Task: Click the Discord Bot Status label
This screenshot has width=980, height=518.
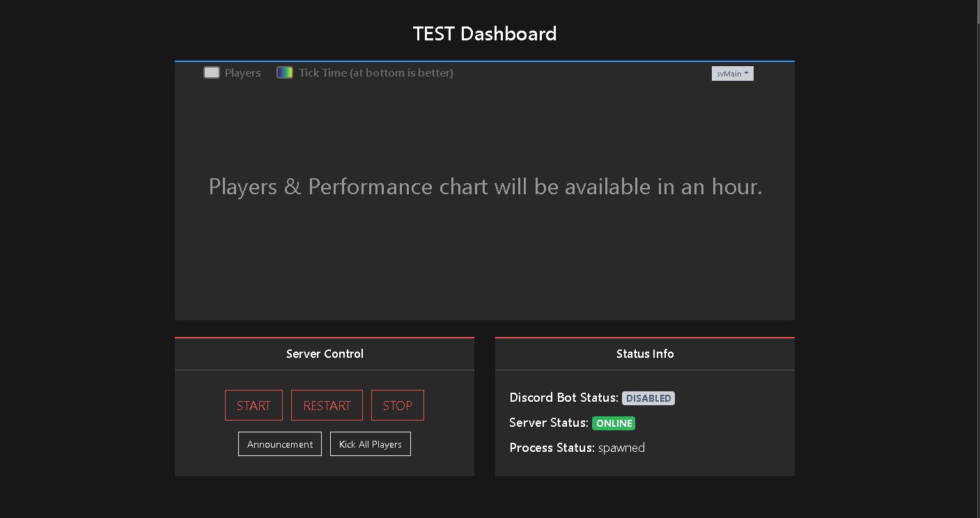Action: [563, 398]
